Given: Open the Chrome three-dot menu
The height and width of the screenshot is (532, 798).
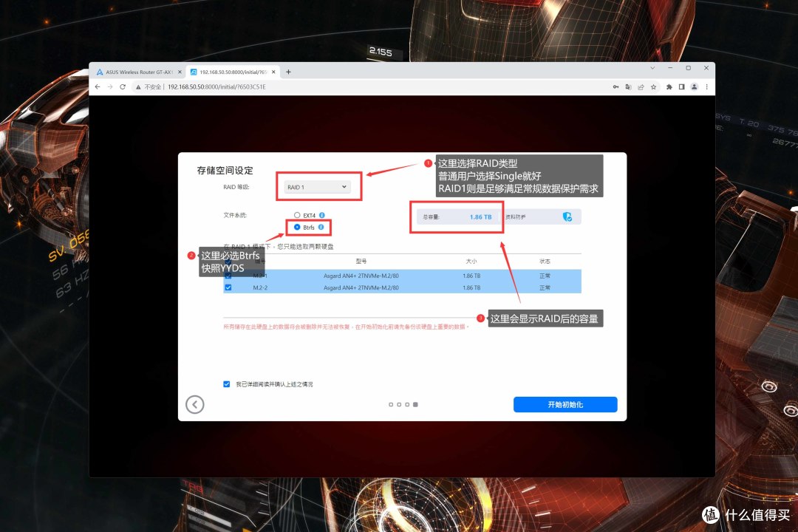Looking at the screenshot, I should pos(706,87).
